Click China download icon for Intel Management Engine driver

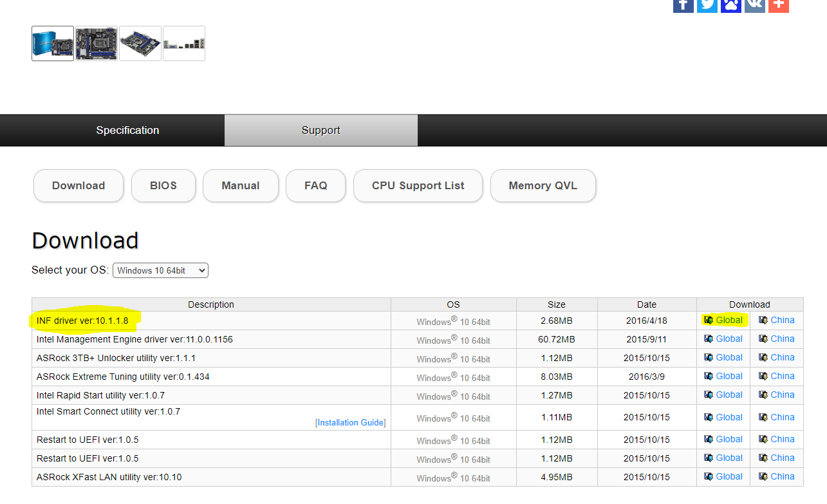763,339
